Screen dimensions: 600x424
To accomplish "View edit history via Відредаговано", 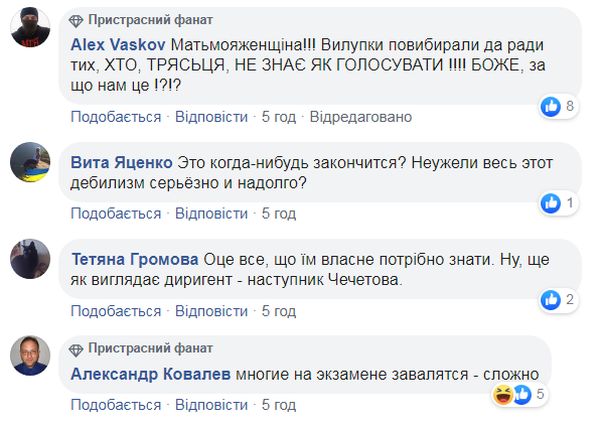I will tap(361, 117).
